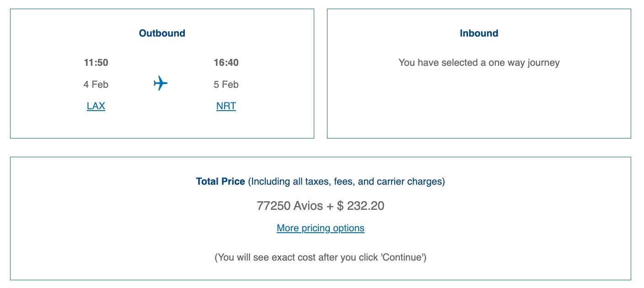Select the 16:40 arrival time
The width and height of the screenshot is (644, 288).
(226, 63)
